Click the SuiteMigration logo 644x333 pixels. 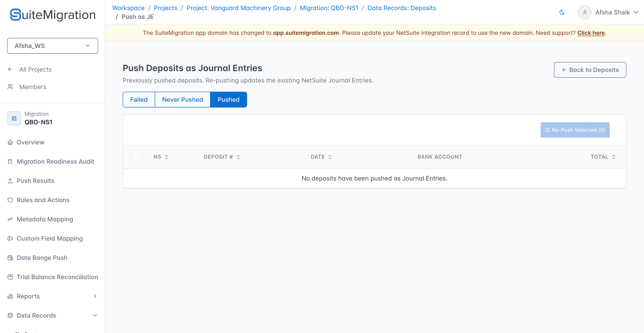52,15
